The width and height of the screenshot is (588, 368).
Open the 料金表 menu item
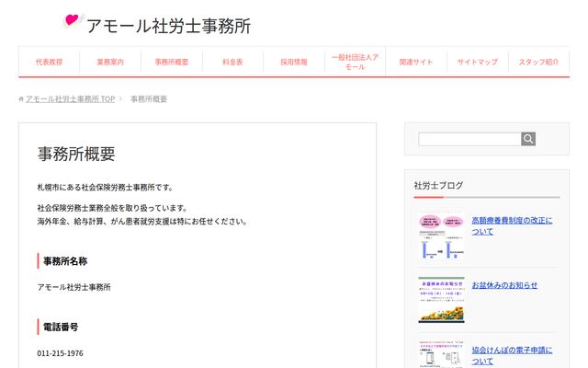tap(232, 62)
